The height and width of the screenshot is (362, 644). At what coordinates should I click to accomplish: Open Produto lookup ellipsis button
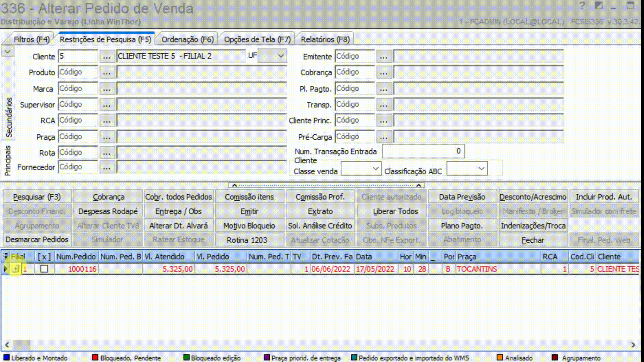pos(107,72)
